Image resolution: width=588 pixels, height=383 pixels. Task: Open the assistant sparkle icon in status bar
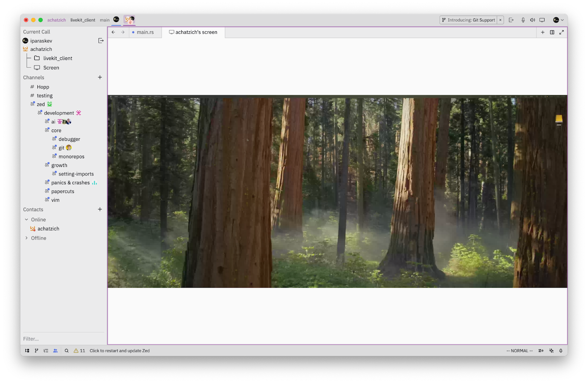click(x=551, y=351)
